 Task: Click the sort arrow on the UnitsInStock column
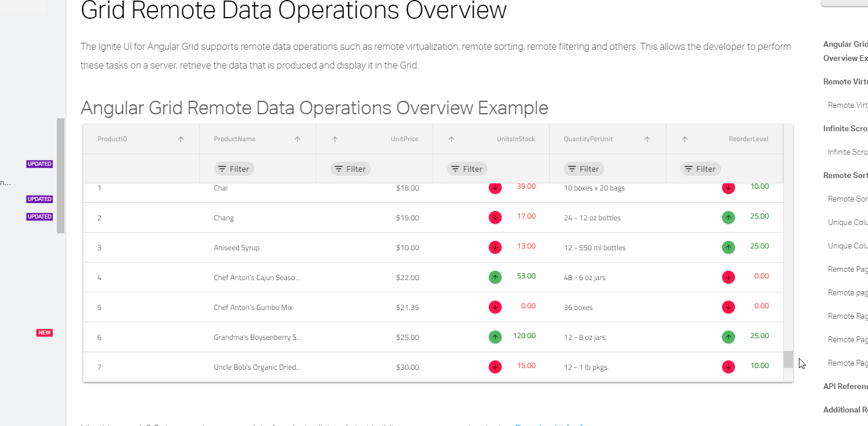(x=451, y=138)
